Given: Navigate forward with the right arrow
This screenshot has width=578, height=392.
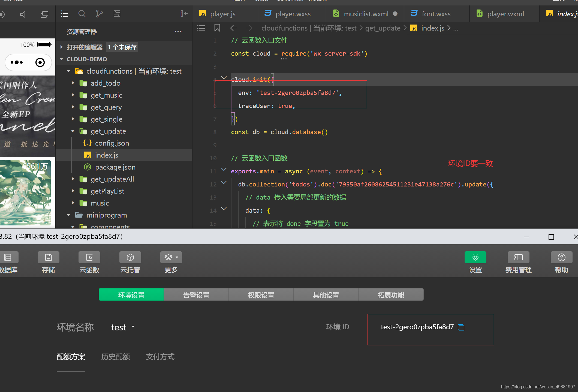Looking at the screenshot, I should pyautogui.click(x=249, y=28).
